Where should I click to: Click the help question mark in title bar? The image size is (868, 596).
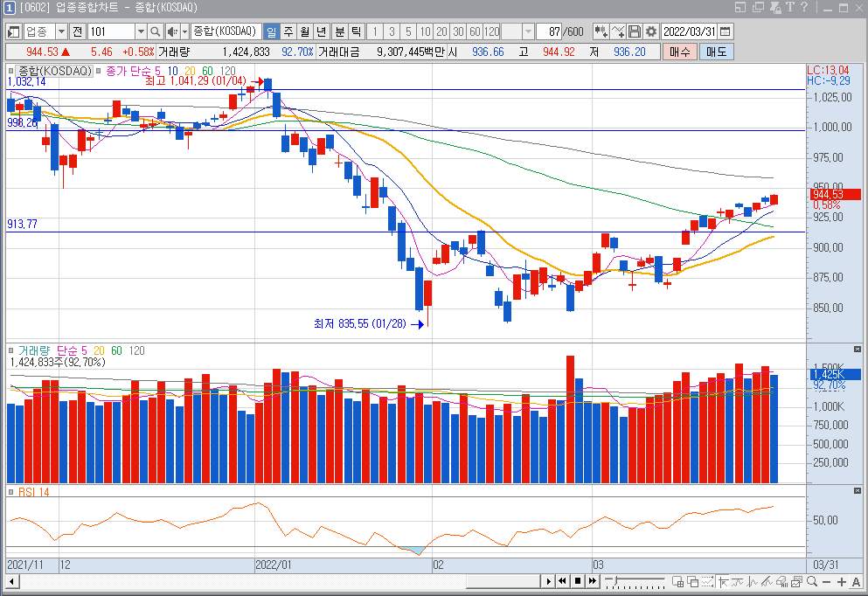pos(804,7)
